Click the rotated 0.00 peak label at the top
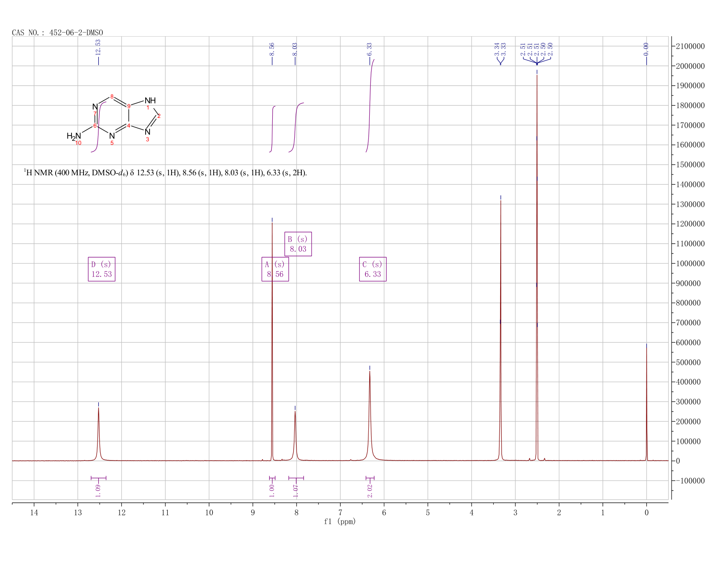The width and height of the screenshot is (728, 563). (x=646, y=49)
